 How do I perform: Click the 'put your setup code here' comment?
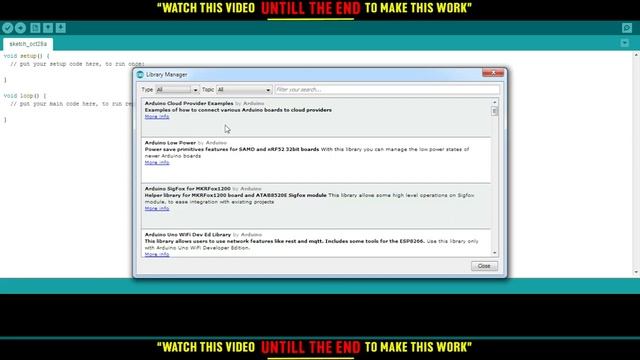pyautogui.click(x=78, y=64)
